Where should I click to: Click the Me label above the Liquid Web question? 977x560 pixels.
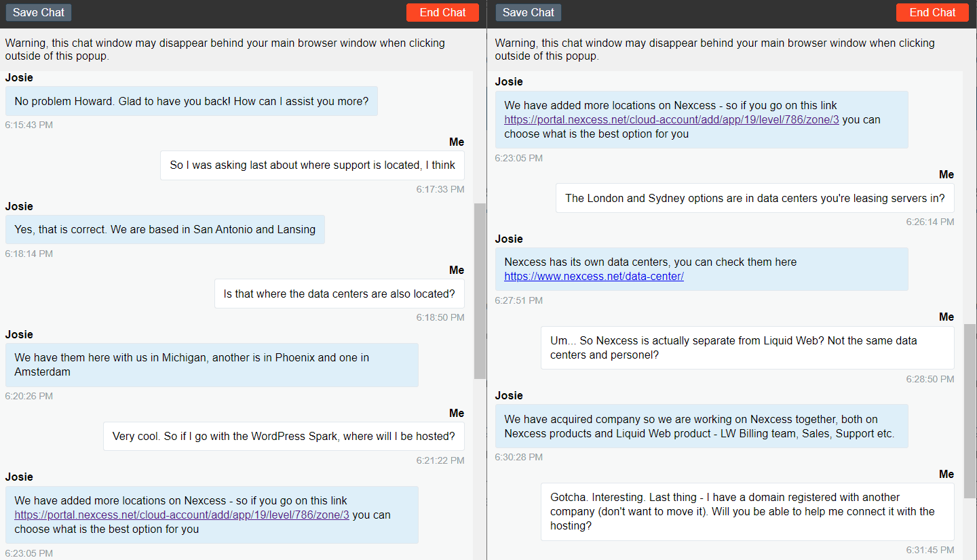click(x=946, y=317)
